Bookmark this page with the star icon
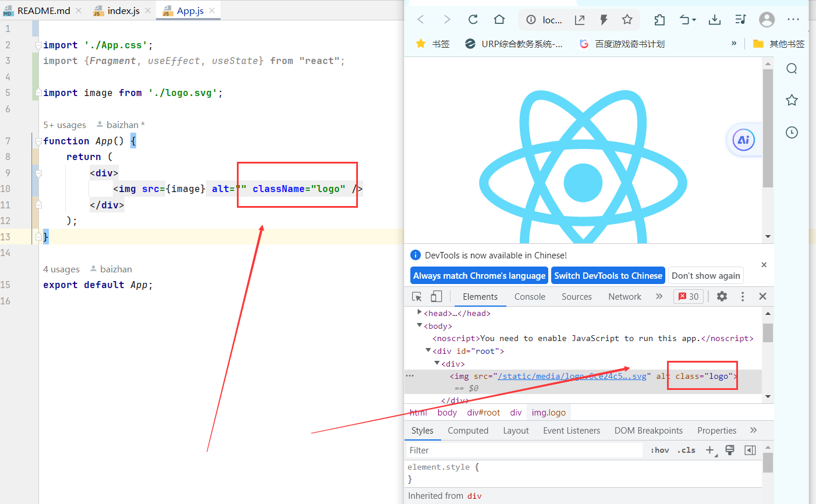Viewport: 816px width, 504px height. tap(627, 20)
